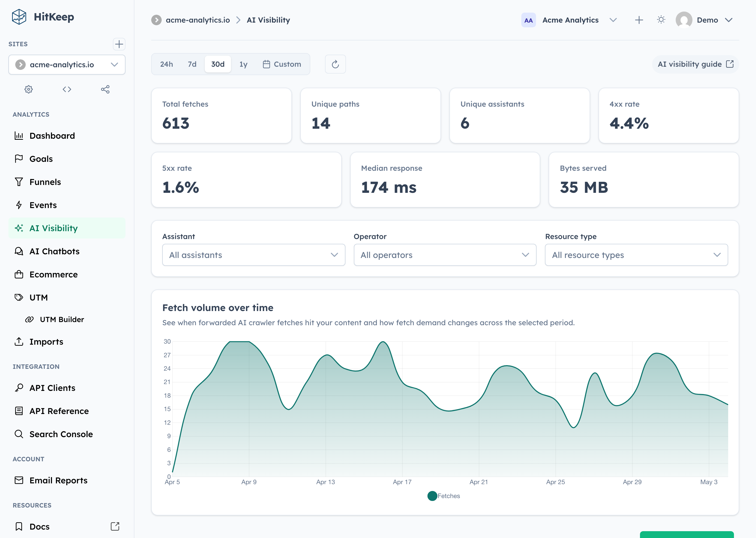Toggle the Fetches legend series
This screenshot has width=756, height=538.
pos(444,496)
